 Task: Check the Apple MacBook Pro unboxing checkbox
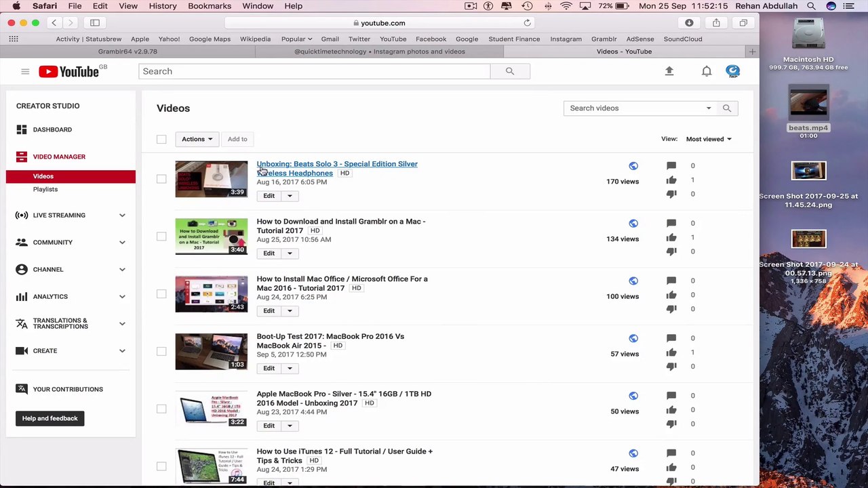tap(161, 409)
